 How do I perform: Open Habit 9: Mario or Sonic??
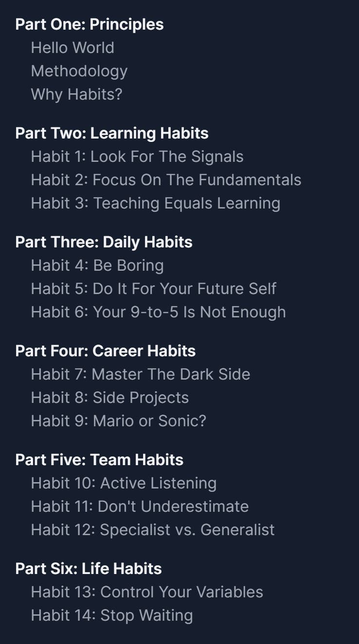(119, 421)
